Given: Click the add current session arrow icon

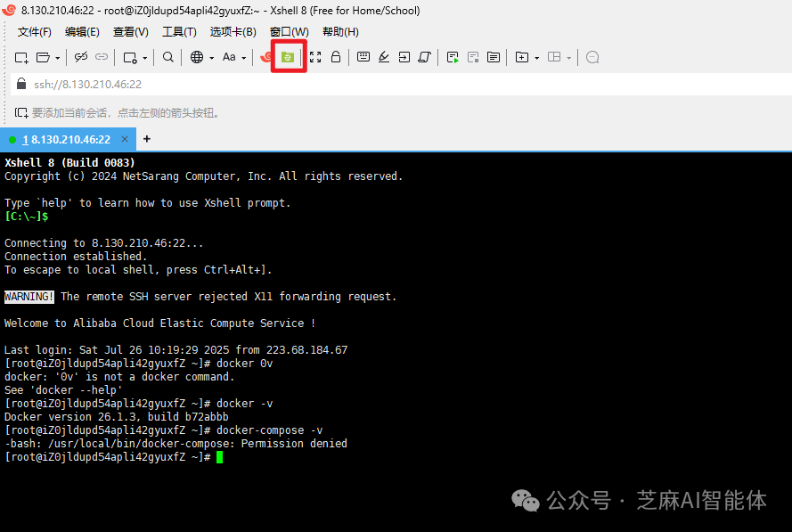Looking at the screenshot, I should click(21, 112).
